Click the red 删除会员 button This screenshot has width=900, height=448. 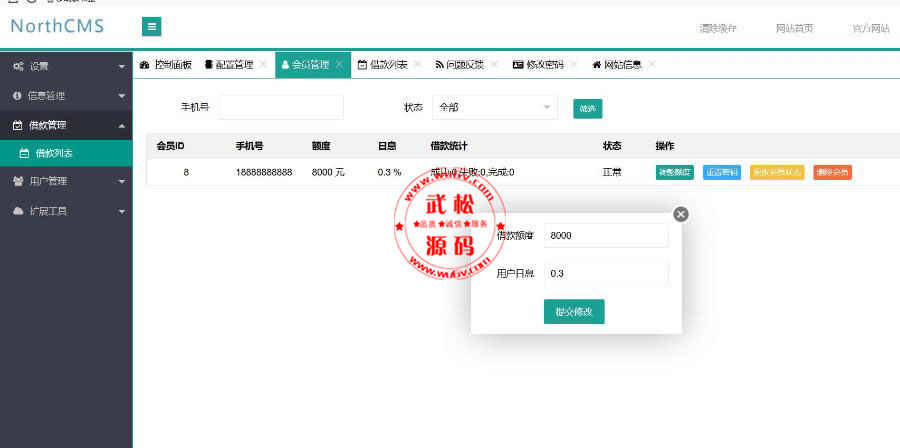(x=832, y=172)
